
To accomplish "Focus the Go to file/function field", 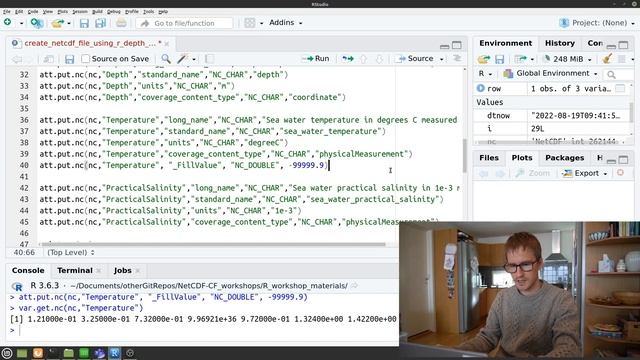I will point(184,23).
